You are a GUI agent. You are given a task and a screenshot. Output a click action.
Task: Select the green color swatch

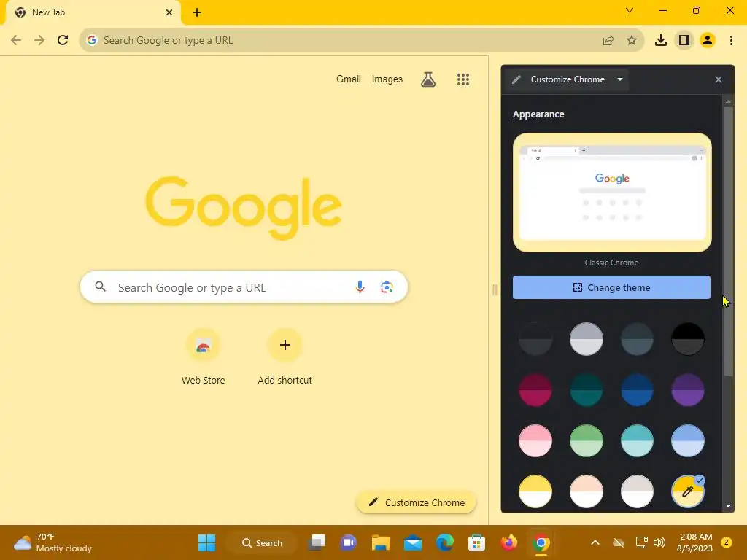point(586,440)
